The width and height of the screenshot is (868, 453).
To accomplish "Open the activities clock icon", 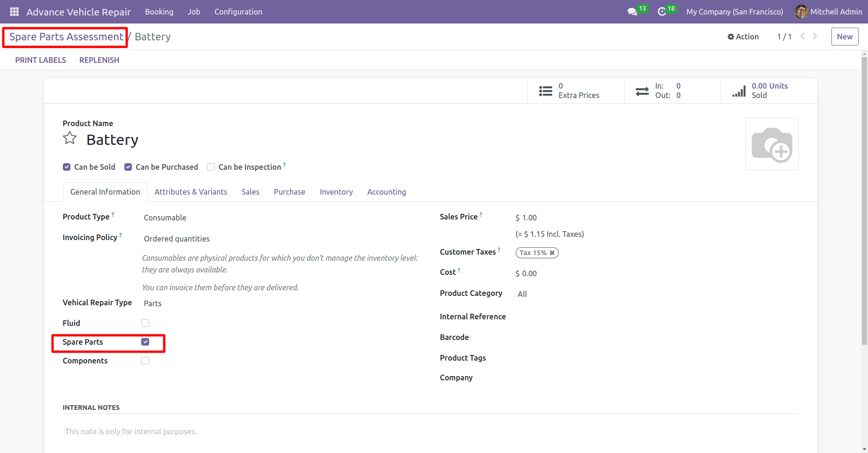I will (x=662, y=12).
